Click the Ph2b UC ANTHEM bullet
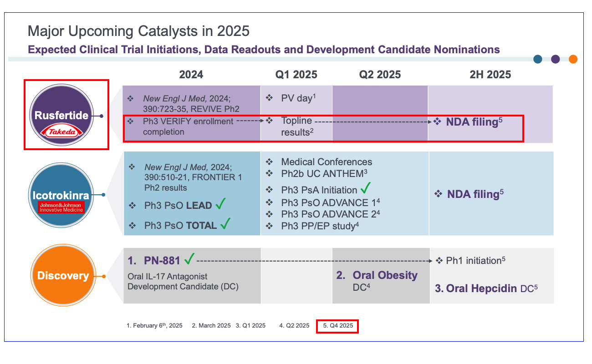This screenshot has height=364, width=592. (324, 173)
